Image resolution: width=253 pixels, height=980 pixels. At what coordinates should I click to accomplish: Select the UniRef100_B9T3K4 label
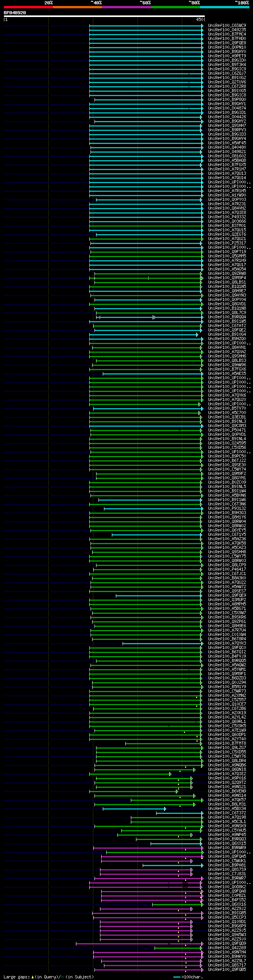click(227, 64)
